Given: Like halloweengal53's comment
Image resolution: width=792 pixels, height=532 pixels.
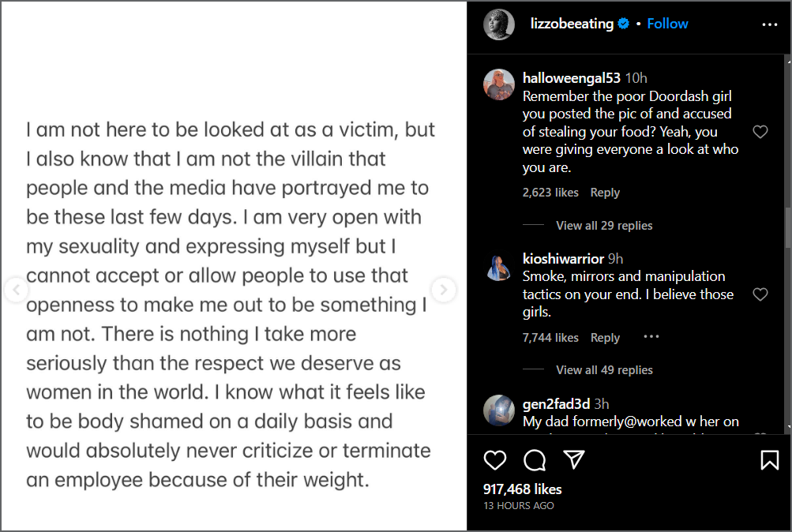Looking at the screenshot, I should 760,132.
